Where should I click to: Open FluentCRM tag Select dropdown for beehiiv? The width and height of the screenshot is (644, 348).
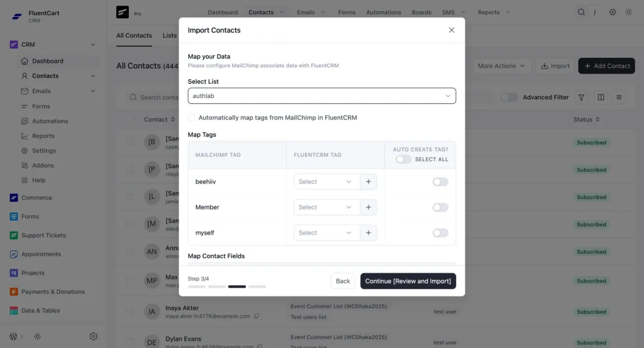pos(326,182)
